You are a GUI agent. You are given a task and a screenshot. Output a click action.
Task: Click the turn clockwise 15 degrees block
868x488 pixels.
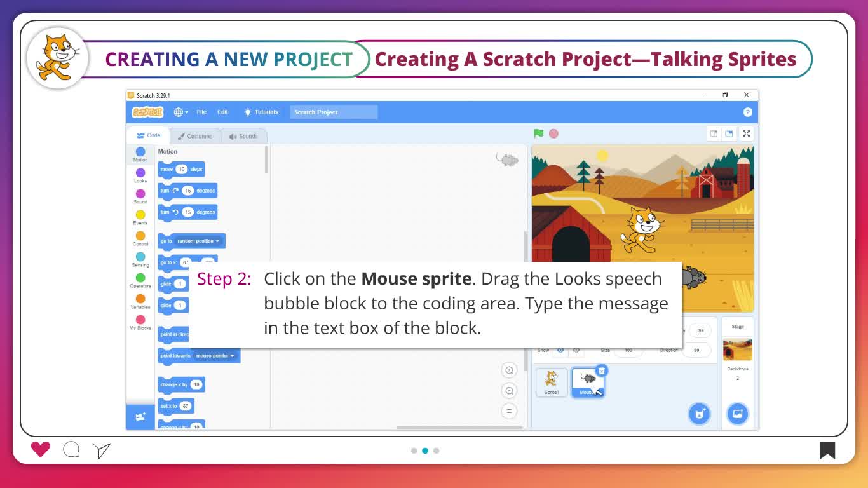pyautogui.click(x=187, y=191)
